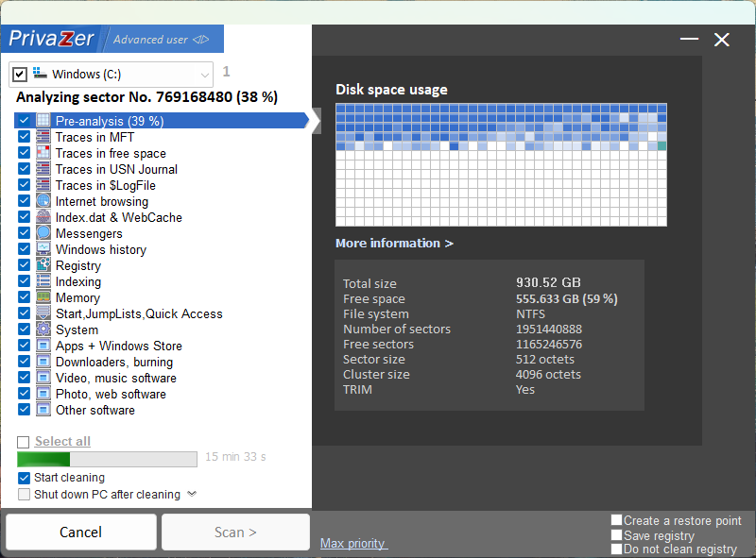Image resolution: width=756 pixels, height=558 pixels.
Task: Click the Traces in free space icon
Action: click(x=43, y=152)
